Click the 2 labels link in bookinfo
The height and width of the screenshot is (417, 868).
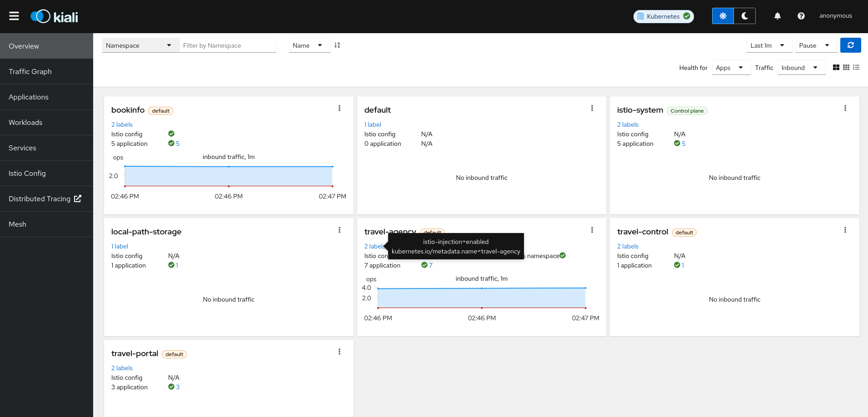pyautogui.click(x=122, y=124)
